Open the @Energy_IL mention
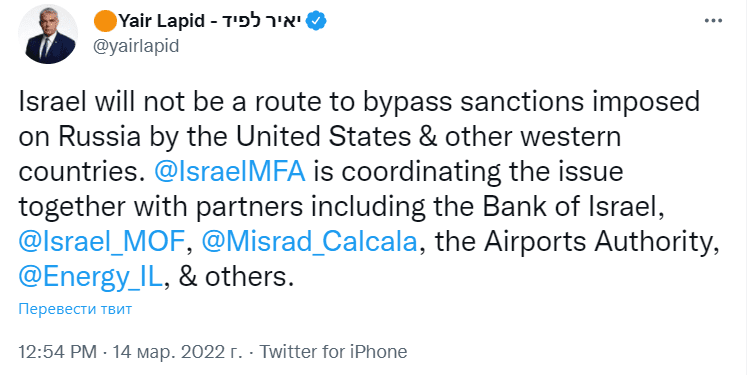Image resolution: width=747 pixels, height=375 pixels. tap(91, 277)
